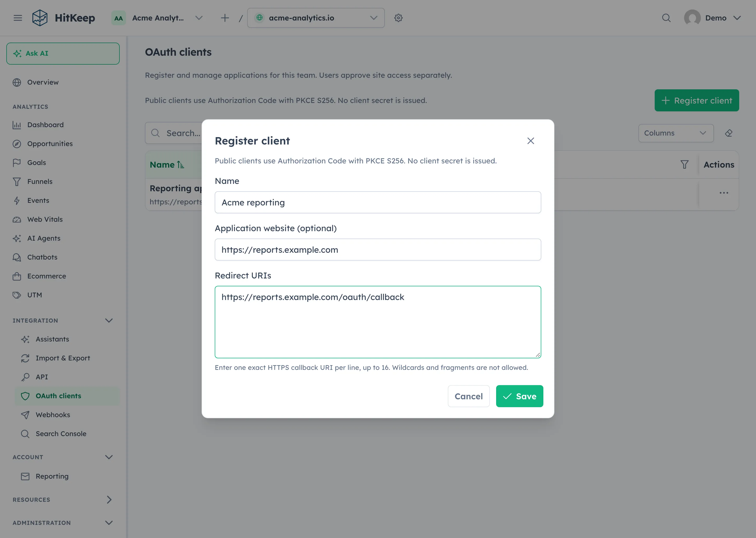Click the Cancel button
Screen dimensions: 756x538
point(468,396)
